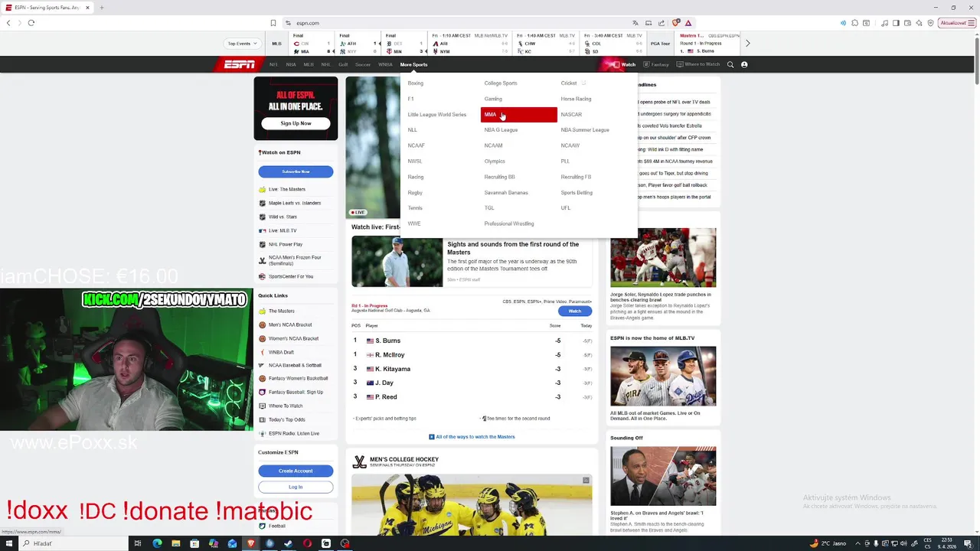Open Task View on the taskbar

pyautogui.click(x=138, y=543)
